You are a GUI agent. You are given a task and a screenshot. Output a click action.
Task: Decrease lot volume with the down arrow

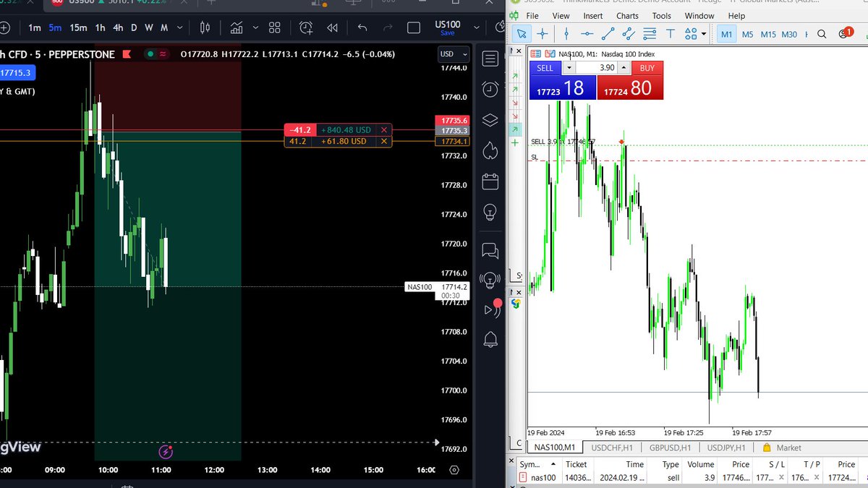click(569, 68)
